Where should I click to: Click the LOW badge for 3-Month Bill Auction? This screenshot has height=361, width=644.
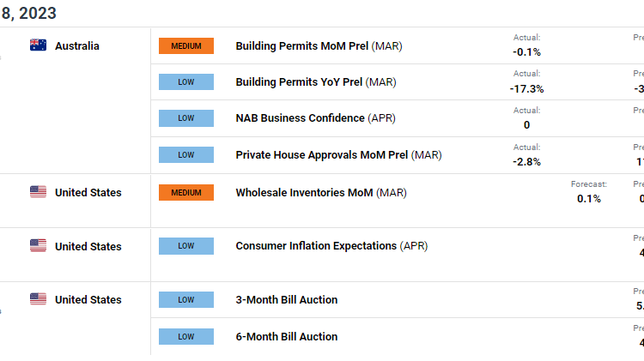(186, 300)
